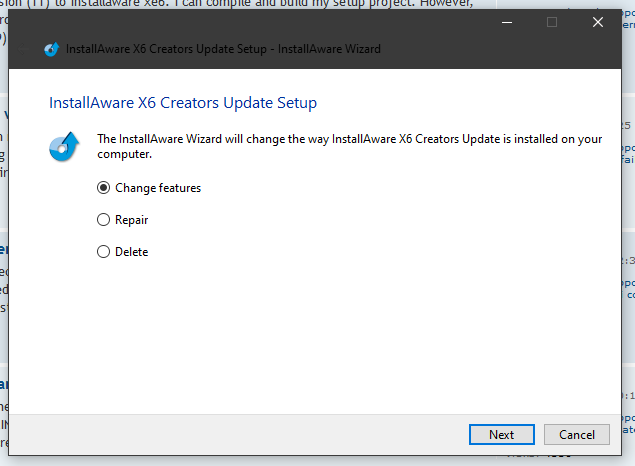Click the InstallAware icon in title bar
The height and width of the screenshot is (466, 635).
coord(52,49)
